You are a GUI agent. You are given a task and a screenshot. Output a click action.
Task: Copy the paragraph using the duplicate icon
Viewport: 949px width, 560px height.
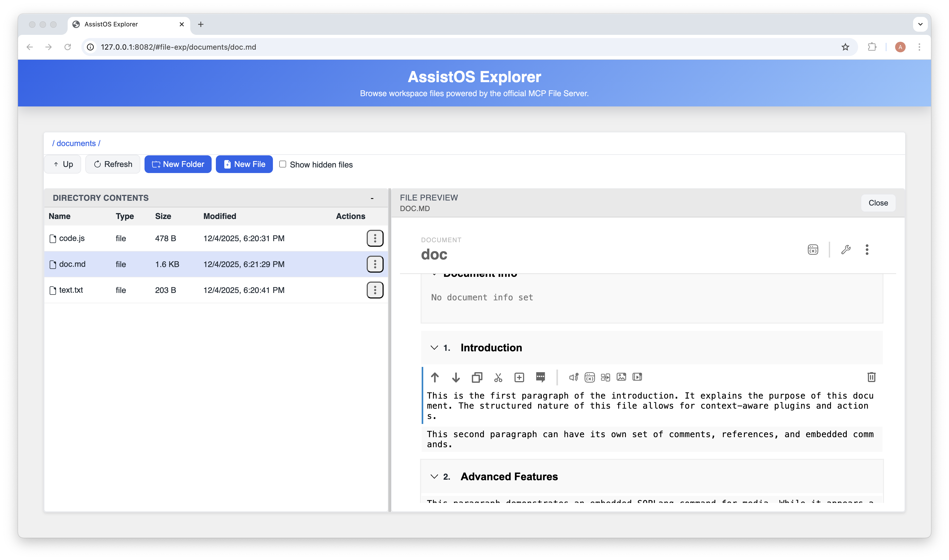[477, 377]
